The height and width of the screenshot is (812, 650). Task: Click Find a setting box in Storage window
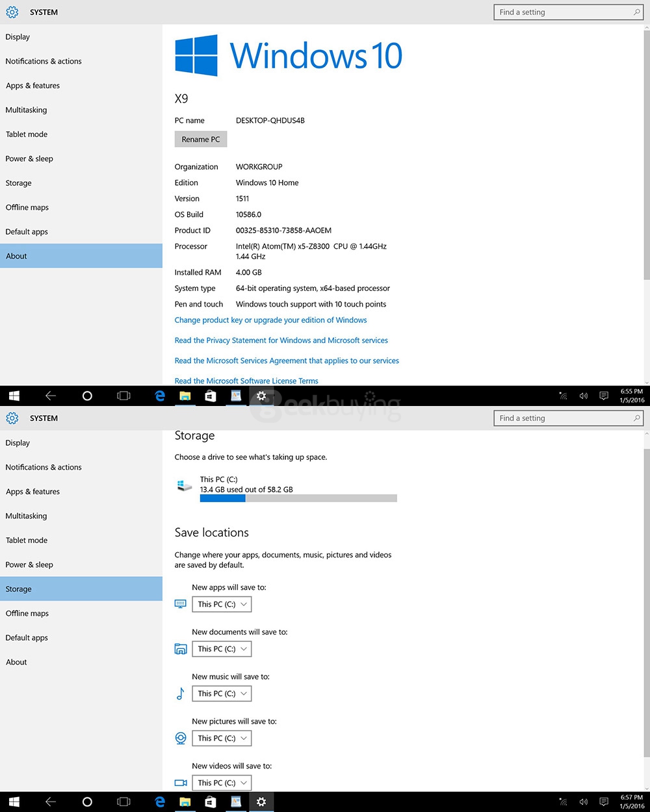tap(569, 418)
